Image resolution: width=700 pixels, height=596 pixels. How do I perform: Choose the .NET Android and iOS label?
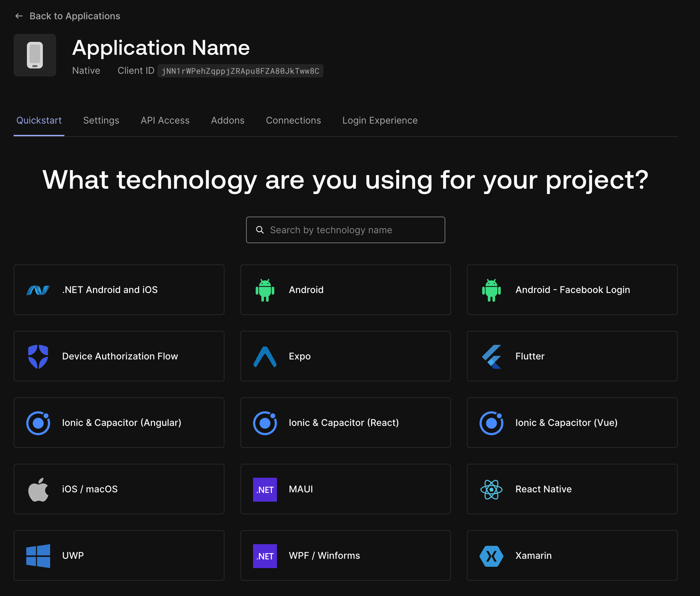point(110,290)
